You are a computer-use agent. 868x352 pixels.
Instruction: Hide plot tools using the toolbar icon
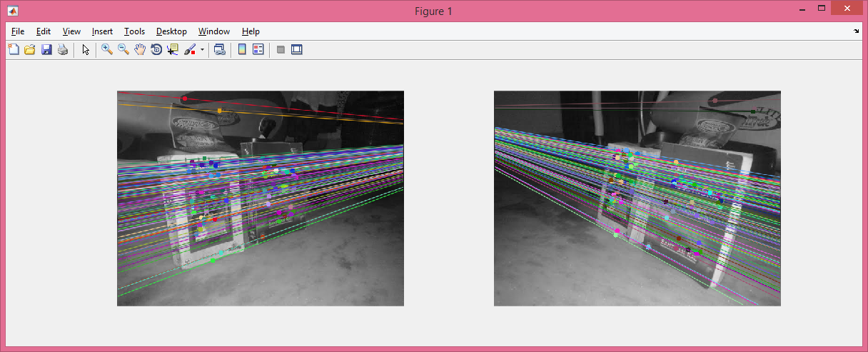pos(281,50)
